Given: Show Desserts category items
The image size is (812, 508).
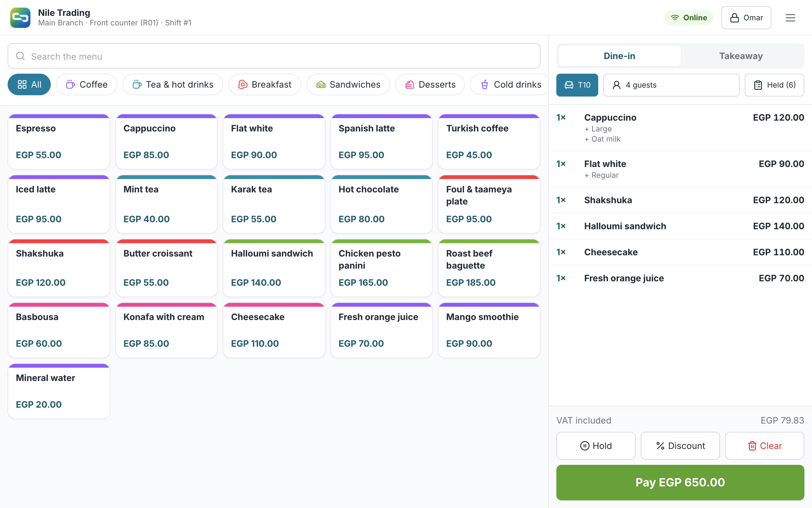Looking at the screenshot, I should (430, 84).
